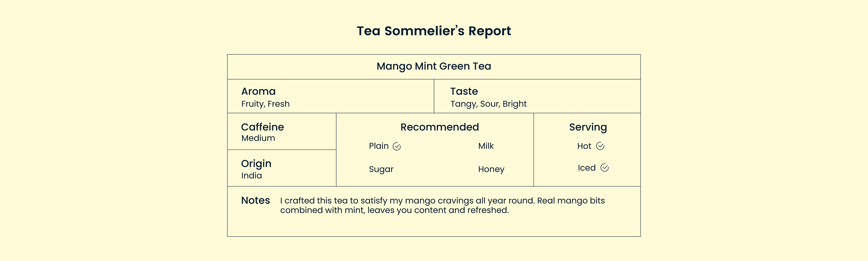Viewport: 868px width, 261px height.
Task: Click the Medium caffeine value
Action: pyautogui.click(x=258, y=138)
